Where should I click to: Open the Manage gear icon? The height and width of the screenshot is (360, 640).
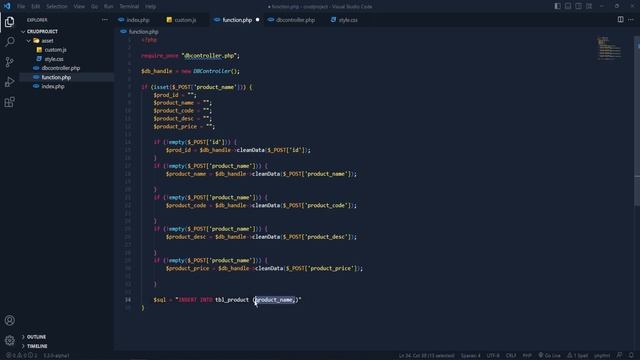pos(9,340)
